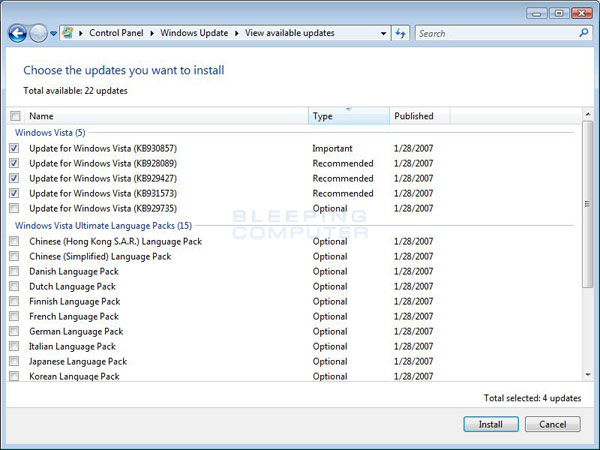Click the Forward navigation arrow button
Viewport: 600px width, 450px height.
click(38, 33)
